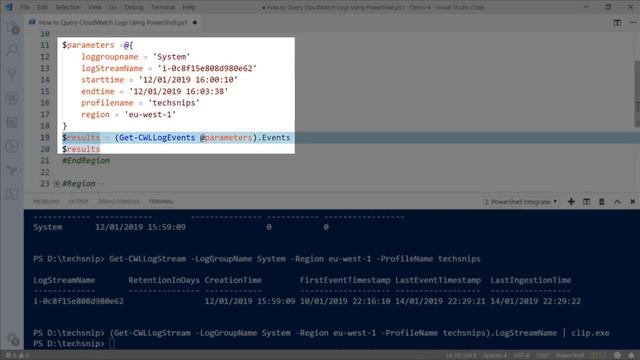Split the editor to the right
Viewport: 640px width, 360px height.
click(617, 22)
